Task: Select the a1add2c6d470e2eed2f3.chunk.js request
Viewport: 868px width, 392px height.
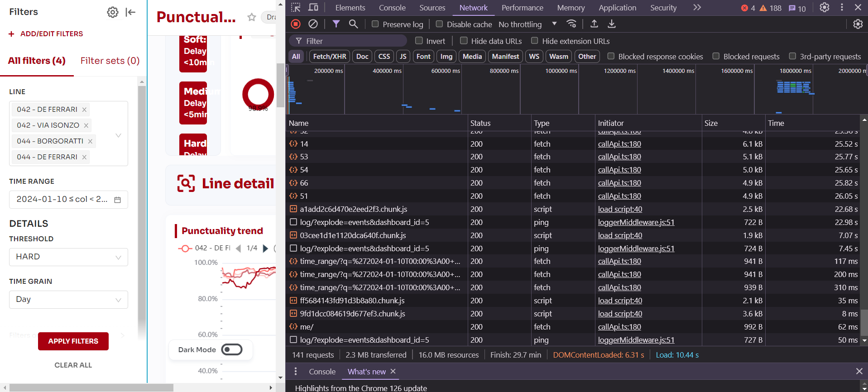Action: point(353,209)
